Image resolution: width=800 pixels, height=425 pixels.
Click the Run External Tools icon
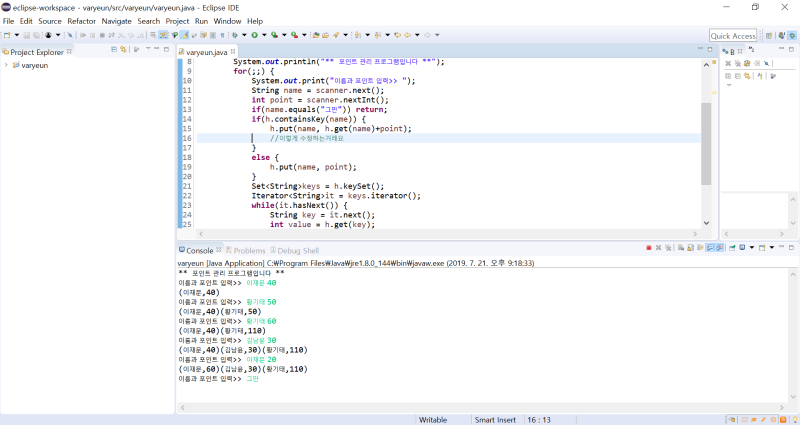coord(294,35)
